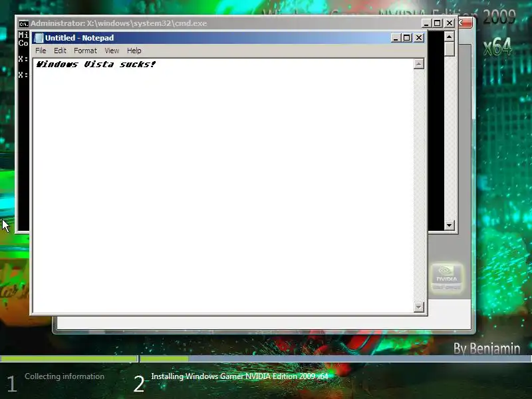Screen dimensions: 532x399
Task: Click 'Installing Windows Gamer NVIDIA Edition' step label
Action: [x=240, y=376]
